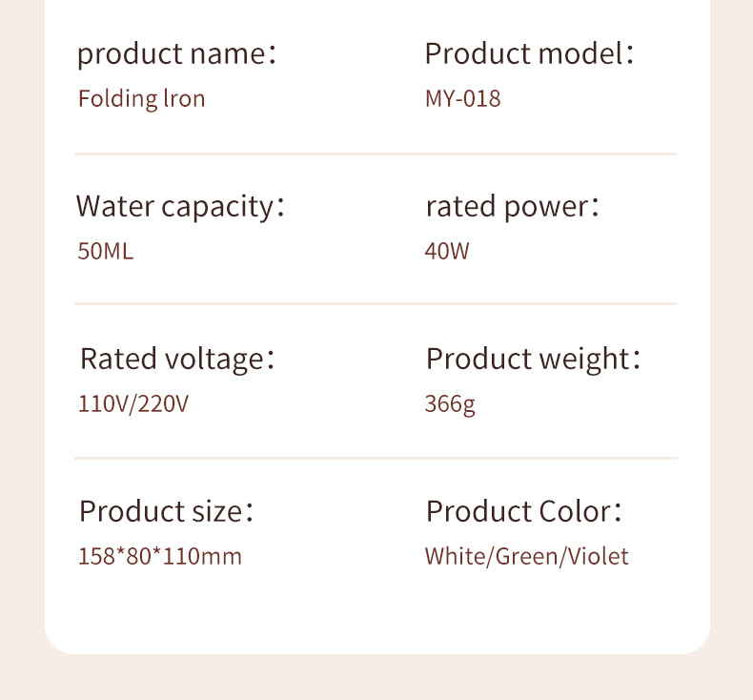Screen dimensions: 753x700
Task: Select the 40W power value
Action: pyautogui.click(x=447, y=252)
